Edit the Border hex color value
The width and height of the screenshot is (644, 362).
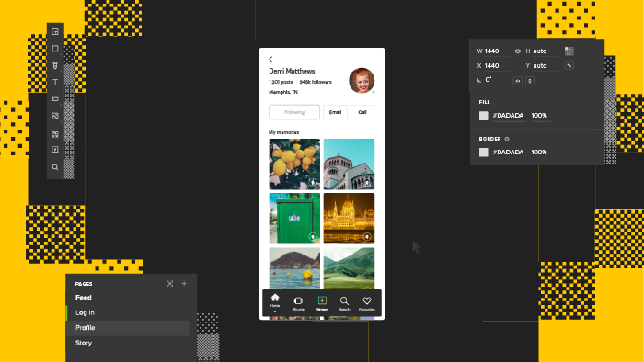tap(509, 153)
